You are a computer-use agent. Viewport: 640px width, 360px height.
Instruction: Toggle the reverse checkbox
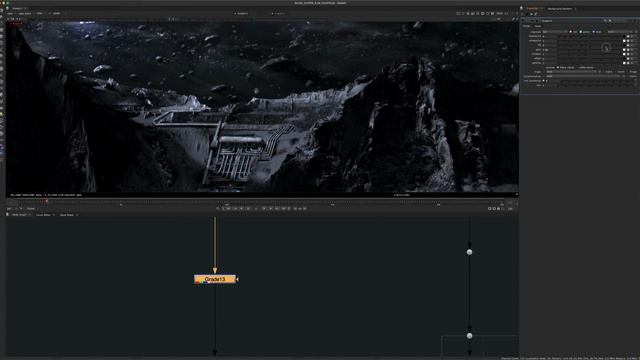(x=545, y=68)
